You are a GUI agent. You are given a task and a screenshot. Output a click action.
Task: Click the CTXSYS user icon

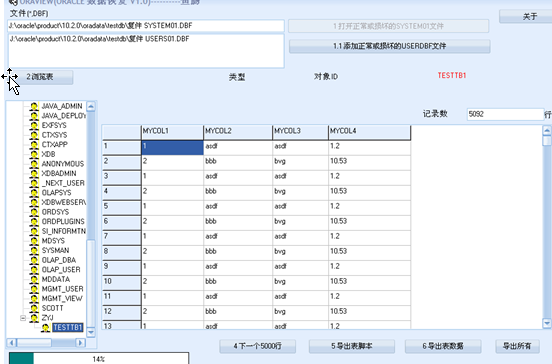pyautogui.click(x=34, y=135)
